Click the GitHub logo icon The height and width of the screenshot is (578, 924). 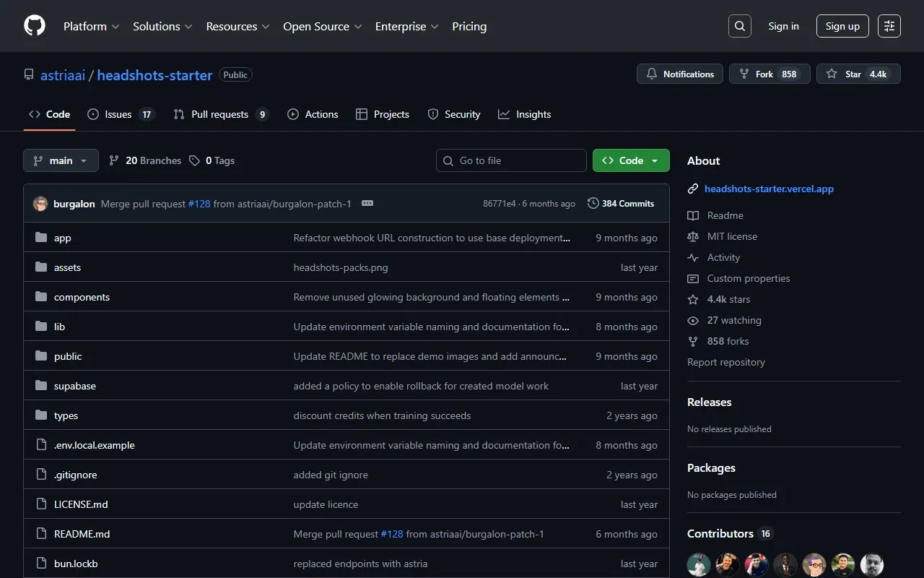pos(35,26)
